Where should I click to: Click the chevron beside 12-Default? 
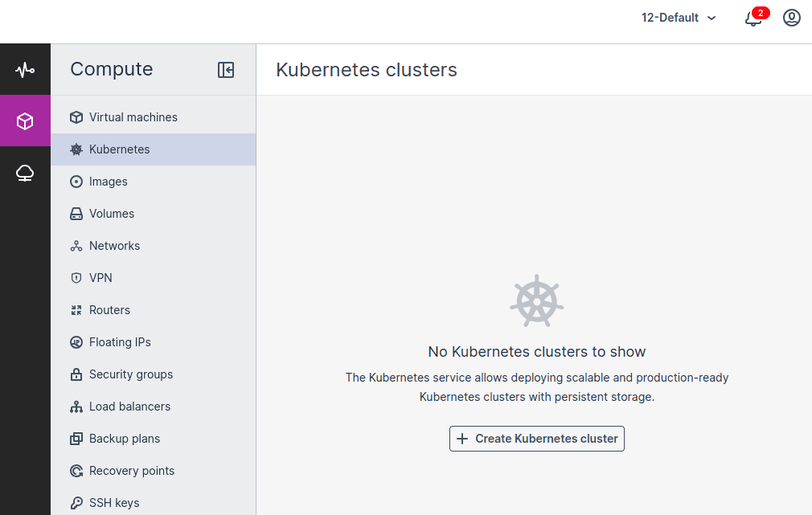click(x=712, y=18)
